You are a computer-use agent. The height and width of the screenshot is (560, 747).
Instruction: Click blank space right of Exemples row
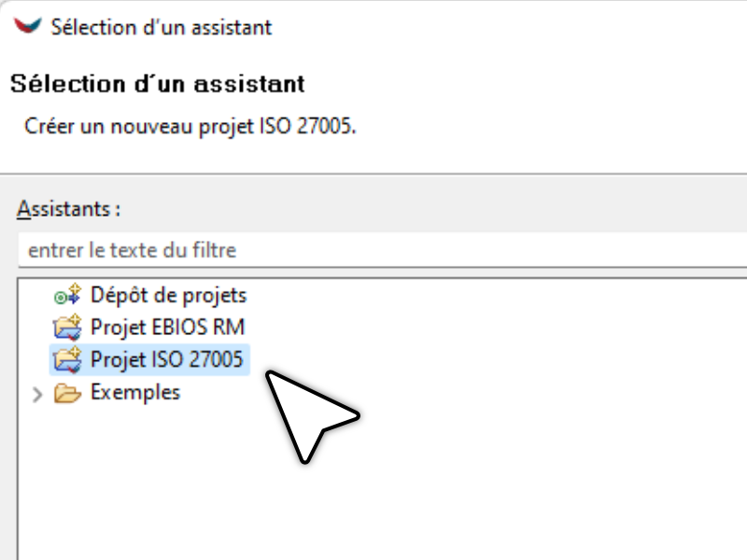(x=476, y=393)
